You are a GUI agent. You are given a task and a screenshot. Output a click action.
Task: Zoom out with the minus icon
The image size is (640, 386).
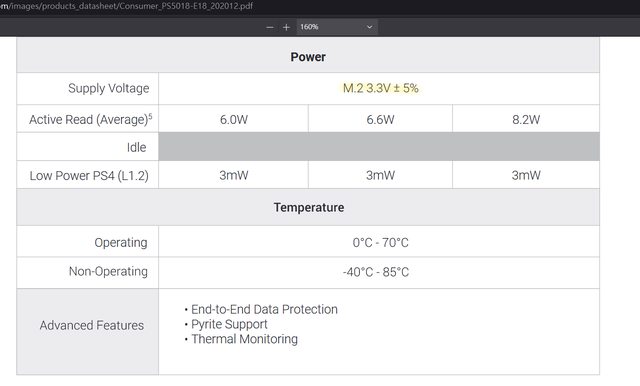click(270, 27)
